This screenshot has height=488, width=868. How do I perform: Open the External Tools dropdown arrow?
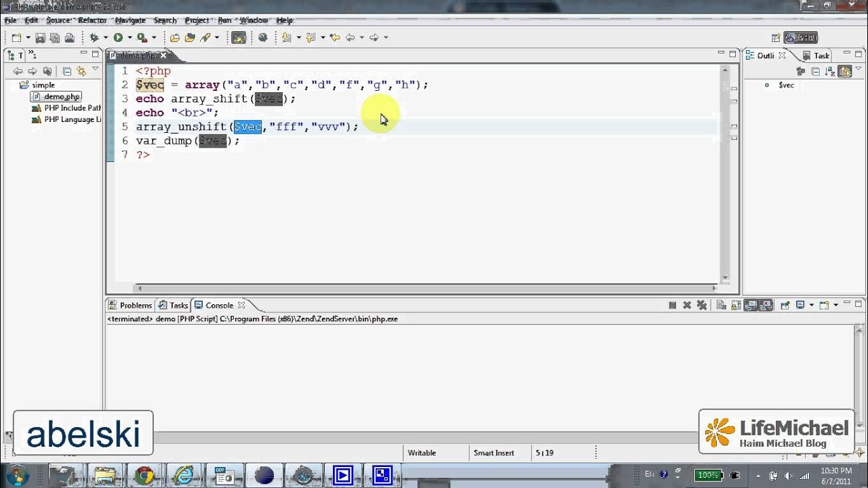coord(154,38)
